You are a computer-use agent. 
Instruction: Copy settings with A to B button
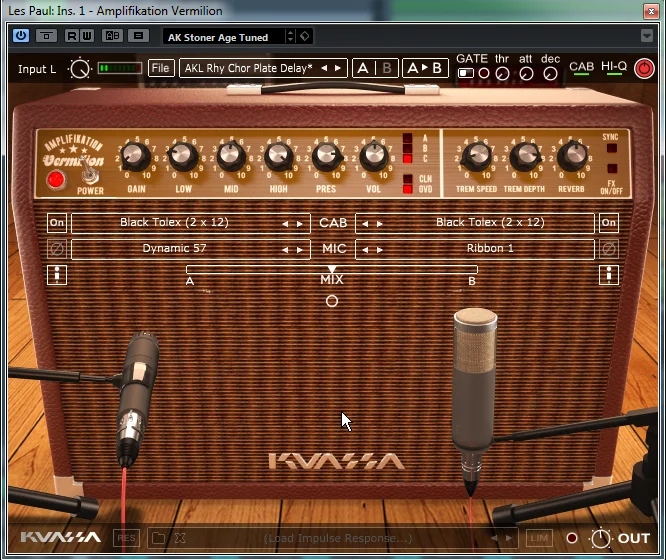tap(425, 68)
